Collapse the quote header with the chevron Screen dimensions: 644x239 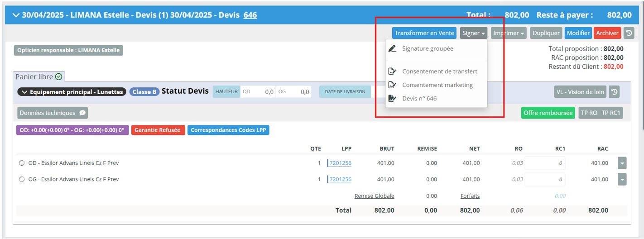tap(16, 15)
